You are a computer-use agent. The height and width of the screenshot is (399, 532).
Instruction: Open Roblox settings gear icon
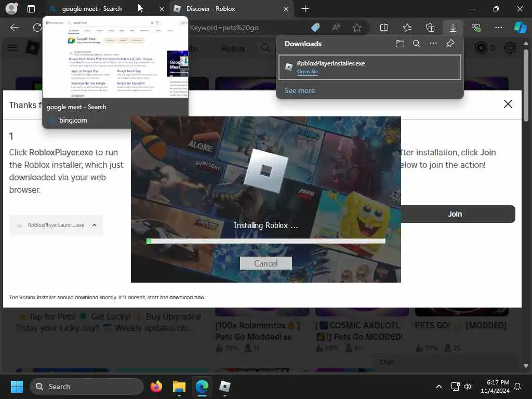(x=510, y=48)
